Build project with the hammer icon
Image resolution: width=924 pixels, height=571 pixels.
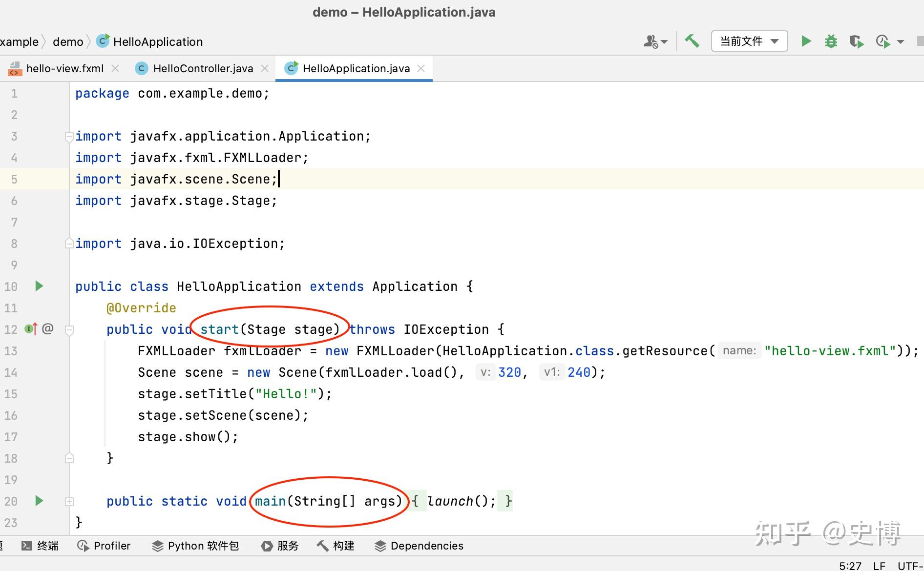click(x=692, y=41)
